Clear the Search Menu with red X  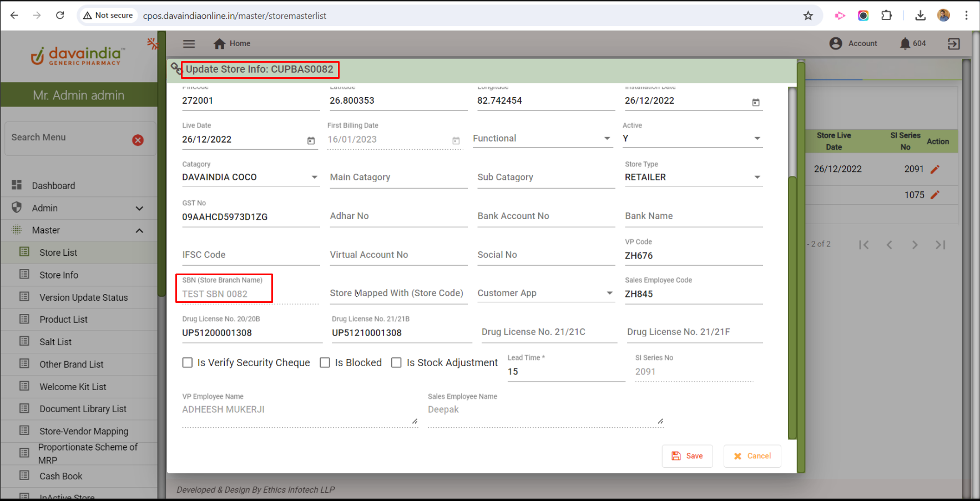[x=138, y=140]
